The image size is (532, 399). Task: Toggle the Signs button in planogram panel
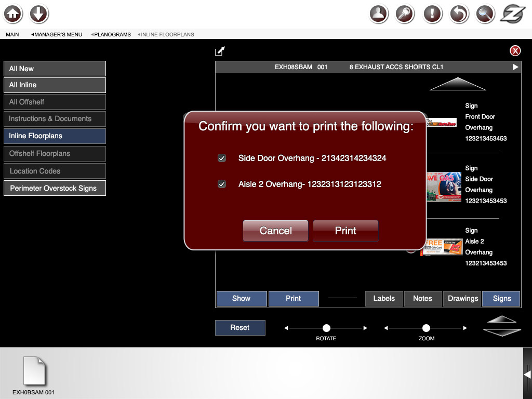tap(501, 298)
